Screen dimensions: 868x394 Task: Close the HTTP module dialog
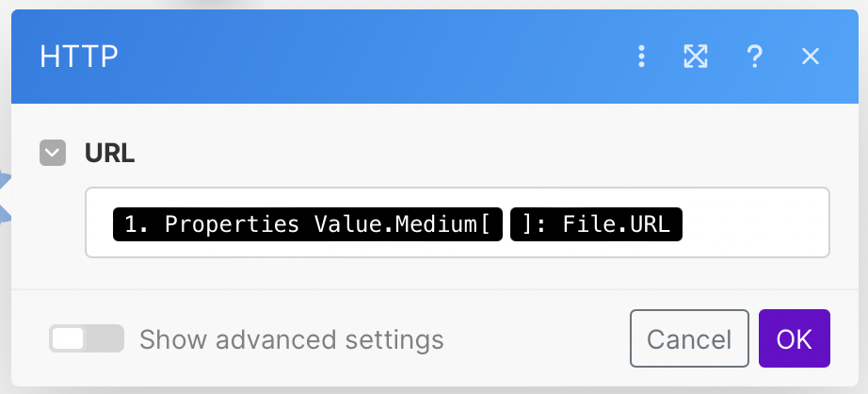(811, 57)
